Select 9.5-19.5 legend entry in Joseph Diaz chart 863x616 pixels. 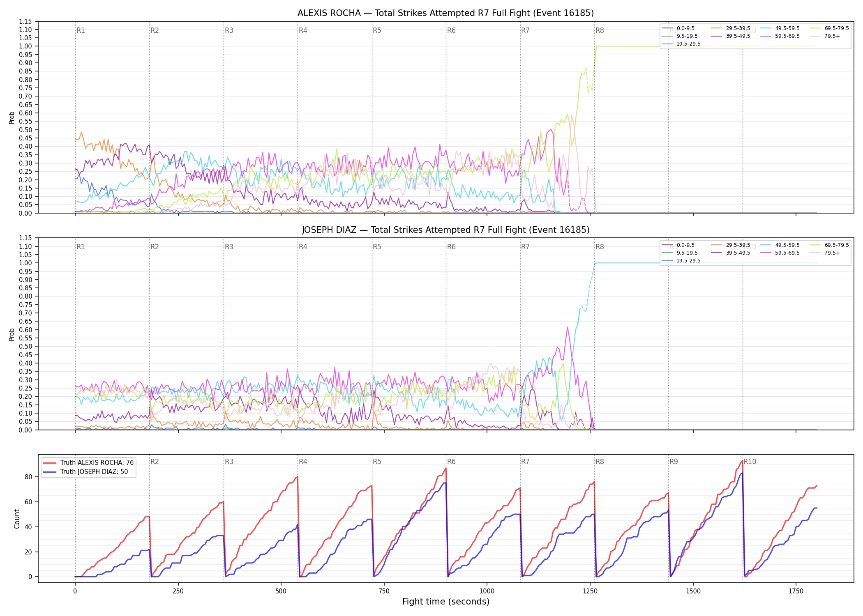[x=680, y=253]
